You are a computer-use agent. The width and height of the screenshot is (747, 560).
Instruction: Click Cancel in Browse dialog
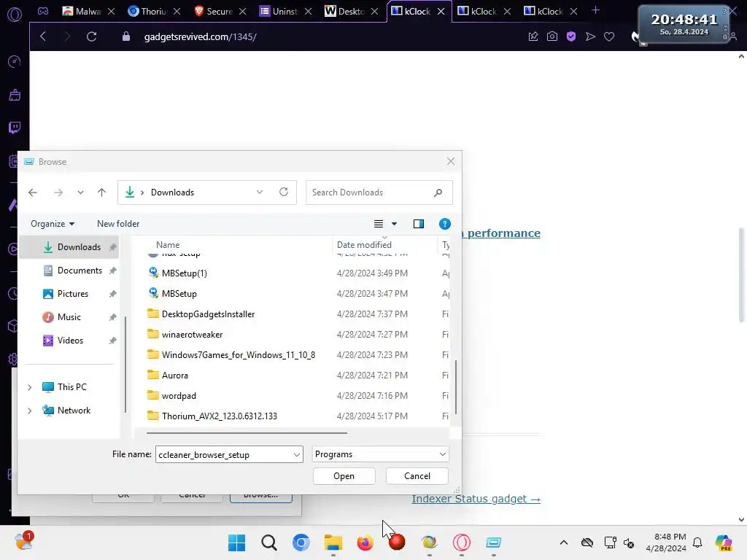click(x=417, y=476)
